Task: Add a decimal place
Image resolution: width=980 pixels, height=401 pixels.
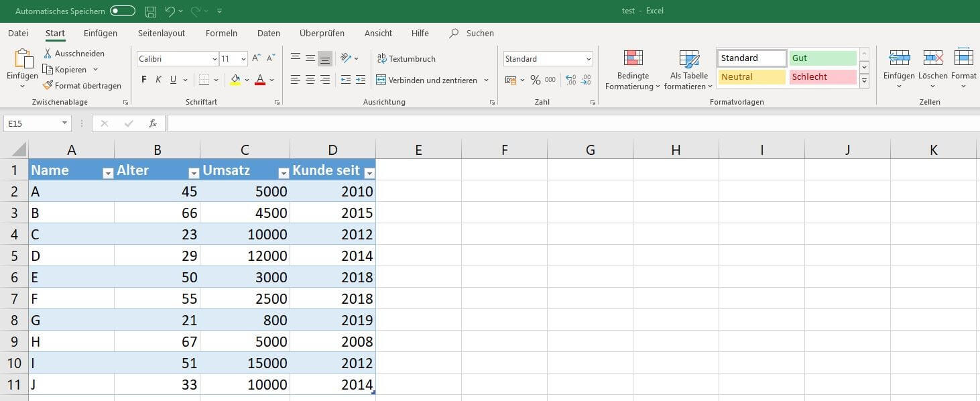Action: click(571, 80)
